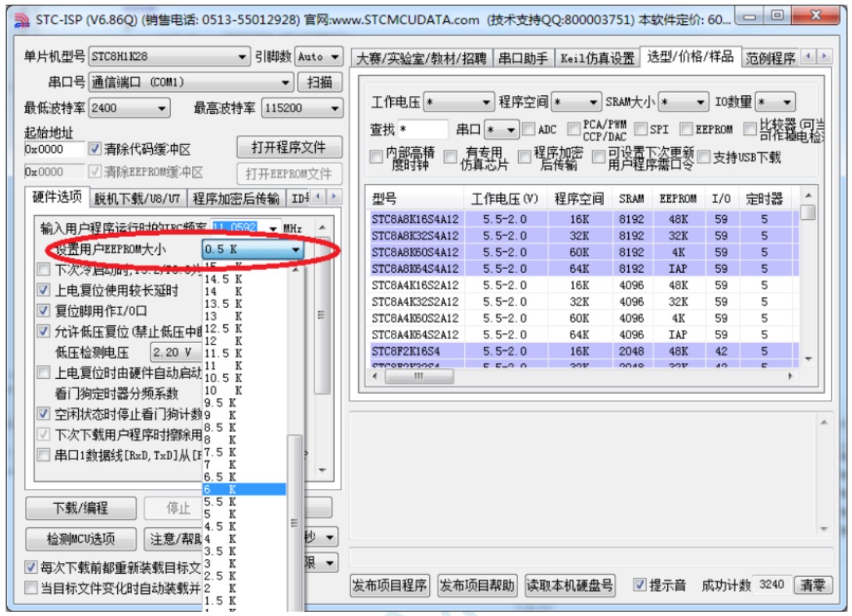Viewport: 852px width, 616px height.
Task: Switch to the 范例程序 tab
Action: click(x=770, y=58)
